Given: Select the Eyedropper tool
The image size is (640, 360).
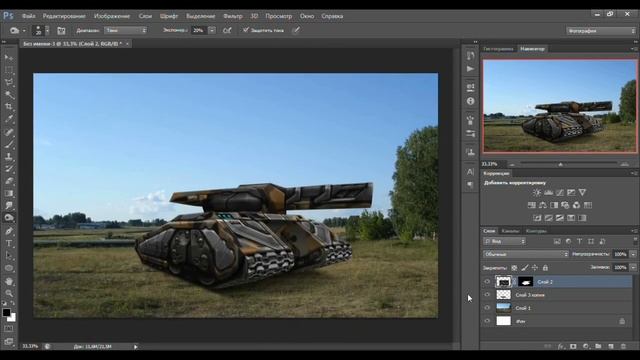Looking at the screenshot, I should pyautogui.click(x=9, y=119).
